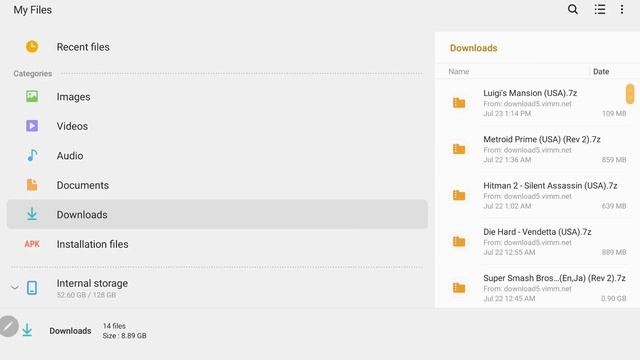This screenshot has height=360, width=640.
Task: Open Recent files clock icon
Action: pos(32,47)
